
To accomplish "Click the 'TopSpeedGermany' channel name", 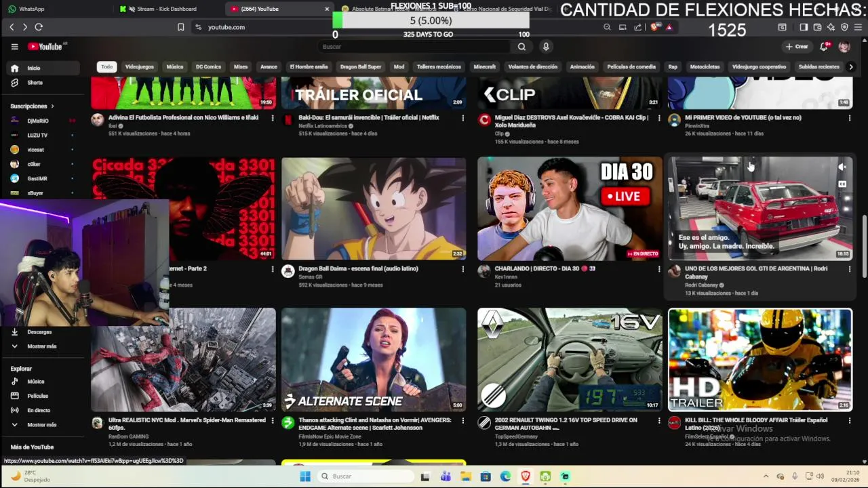I will coord(516,436).
